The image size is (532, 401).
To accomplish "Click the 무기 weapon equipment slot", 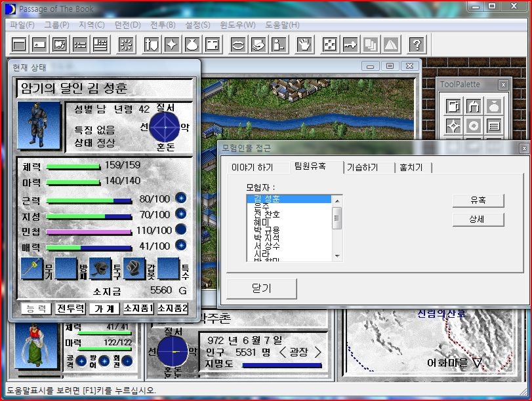I will tap(32, 269).
